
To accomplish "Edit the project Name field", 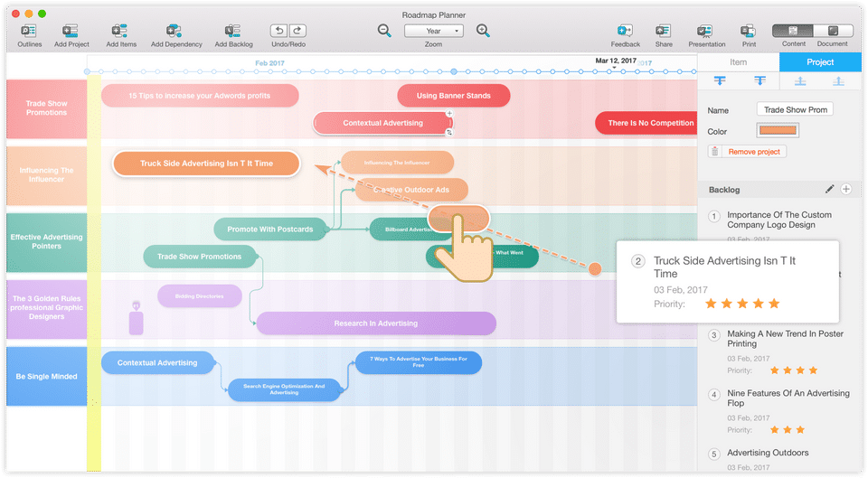I will [x=795, y=109].
